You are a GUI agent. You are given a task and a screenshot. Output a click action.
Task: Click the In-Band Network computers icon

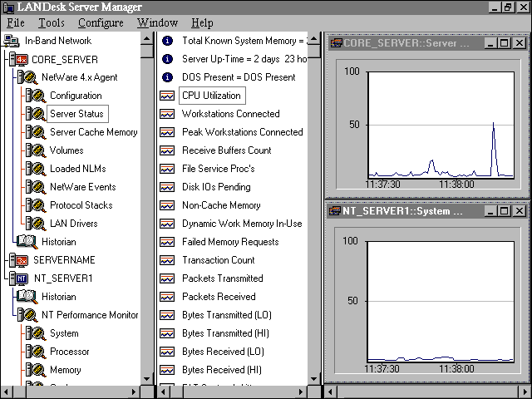point(11,41)
